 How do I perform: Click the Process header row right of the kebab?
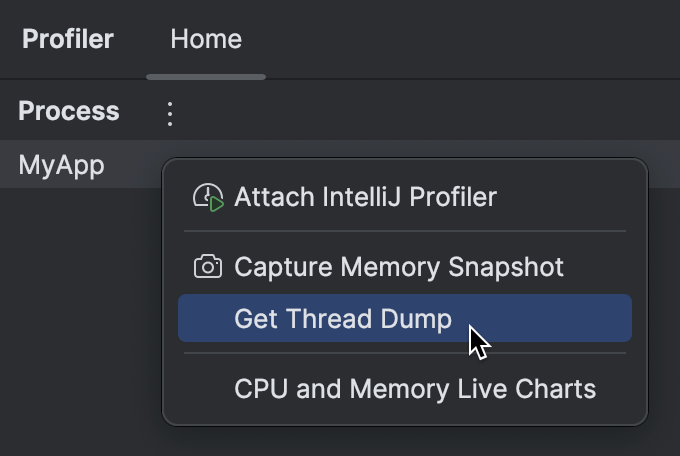pos(429,111)
